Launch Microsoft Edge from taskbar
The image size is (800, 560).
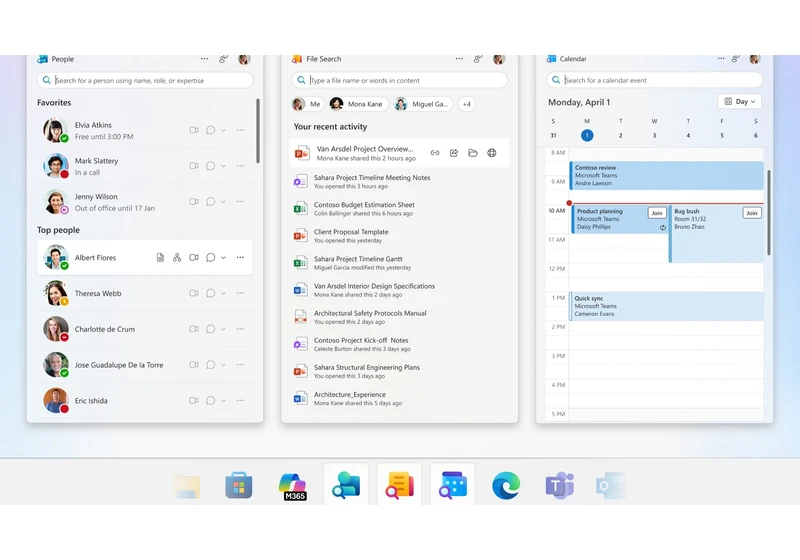(x=506, y=485)
